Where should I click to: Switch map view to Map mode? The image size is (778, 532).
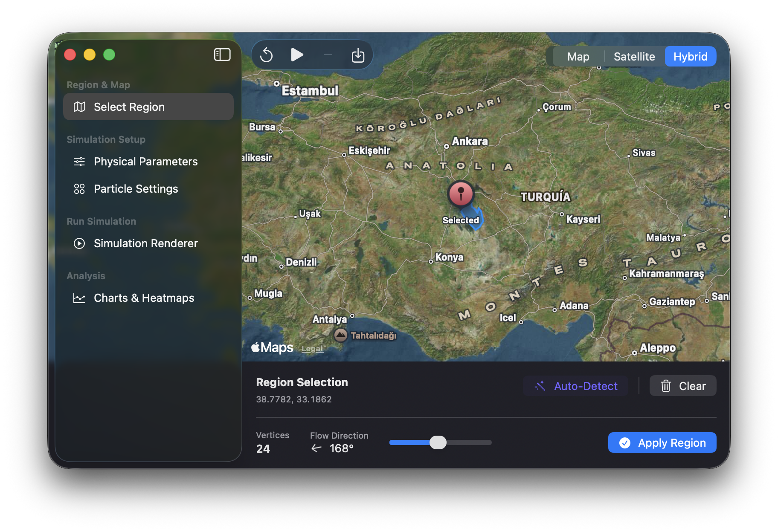pyautogui.click(x=578, y=57)
